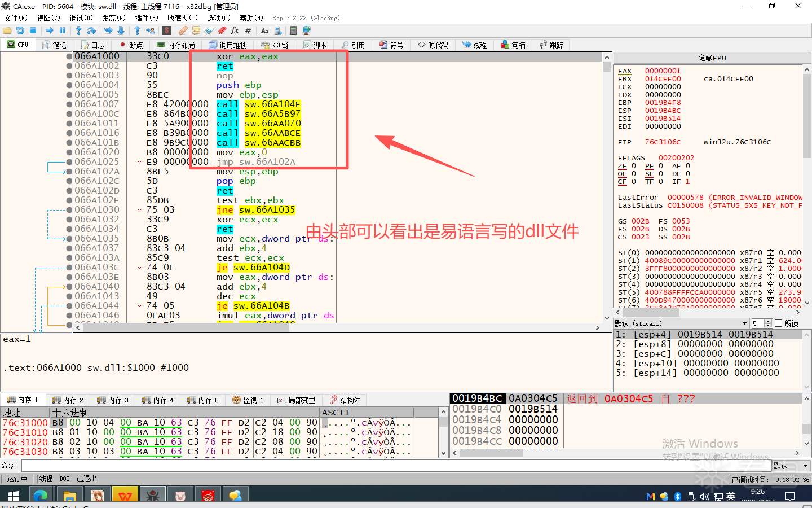Viewport: 812px width, 508px height.
Task: Click the disassembly vertical scrollbar
Action: (607, 187)
